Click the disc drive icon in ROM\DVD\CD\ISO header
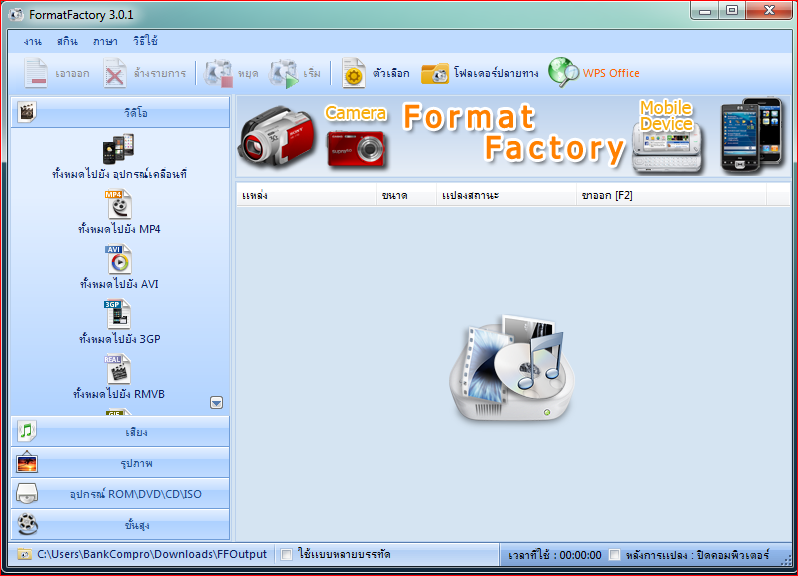 [27, 494]
